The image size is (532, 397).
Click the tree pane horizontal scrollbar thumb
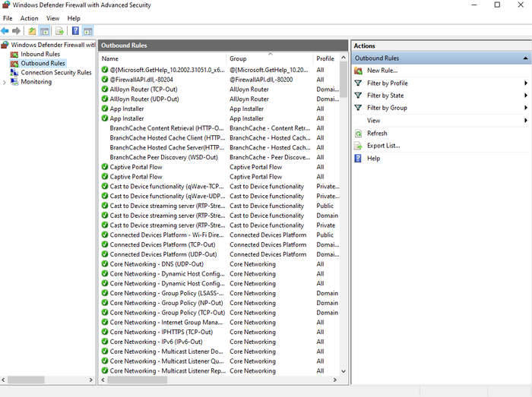point(26,380)
